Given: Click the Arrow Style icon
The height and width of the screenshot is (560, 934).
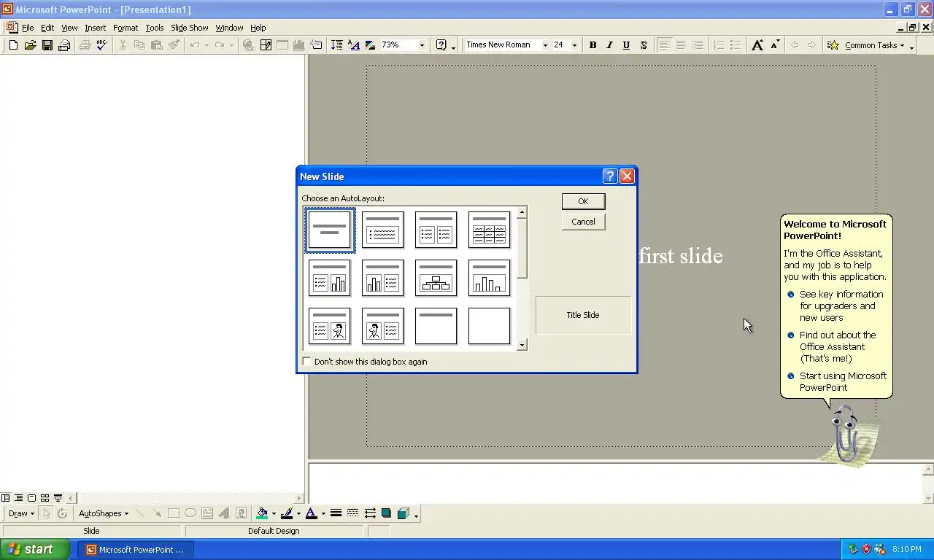Looking at the screenshot, I should 370,513.
